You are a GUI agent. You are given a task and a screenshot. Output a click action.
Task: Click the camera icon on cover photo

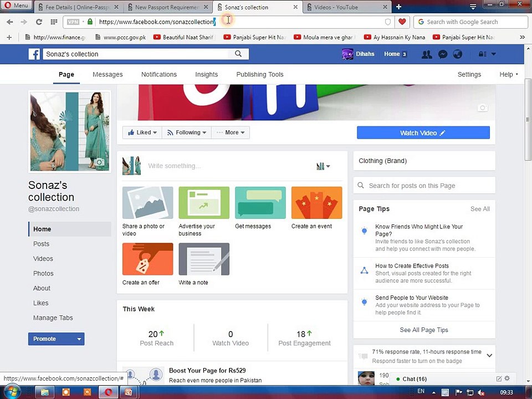pyautogui.click(x=482, y=108)
